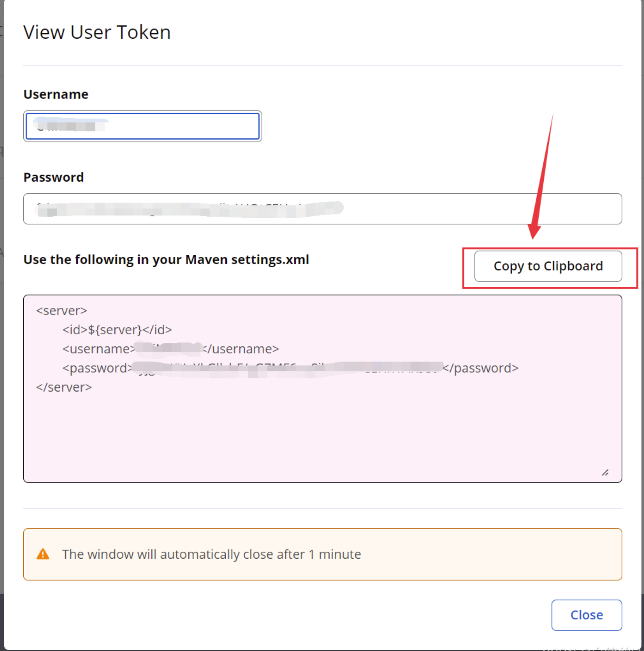The image size is (644, 651).
Task: Click the Copy to Clipboard button
Action: click(x=548, y=266)
